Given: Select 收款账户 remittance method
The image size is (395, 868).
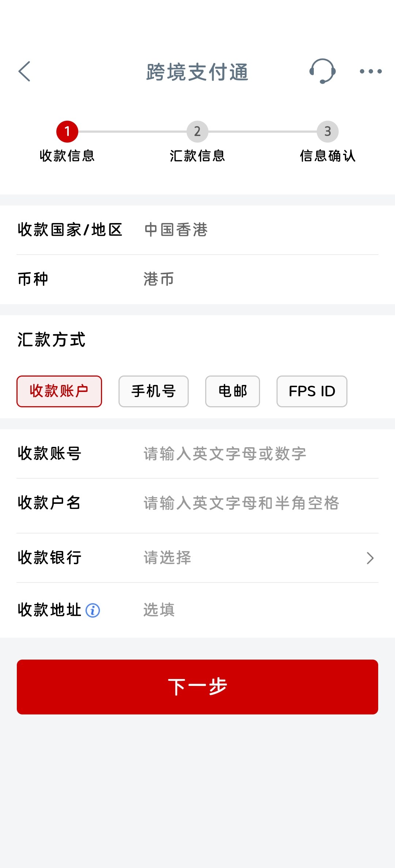Looking at the screenshot, I should (x=59, y=391).
